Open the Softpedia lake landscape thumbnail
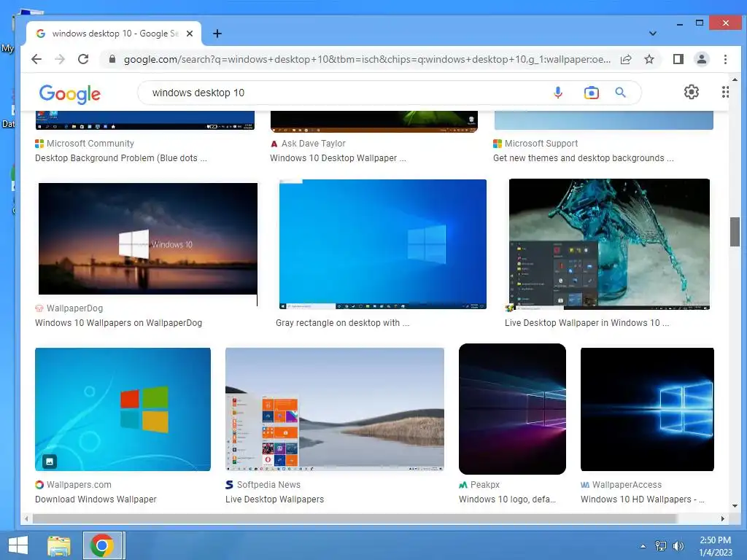 [334, 410]
